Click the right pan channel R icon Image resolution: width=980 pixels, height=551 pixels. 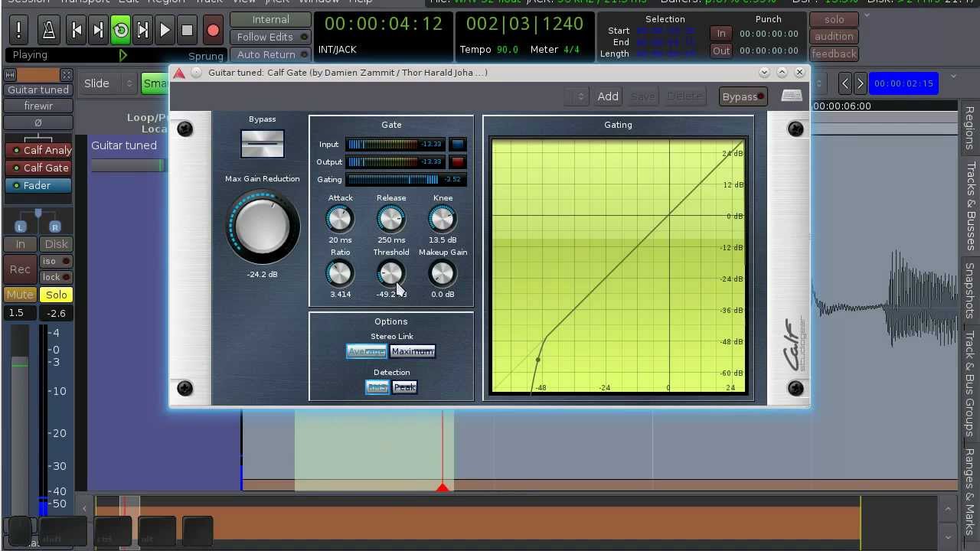[54, 227]
